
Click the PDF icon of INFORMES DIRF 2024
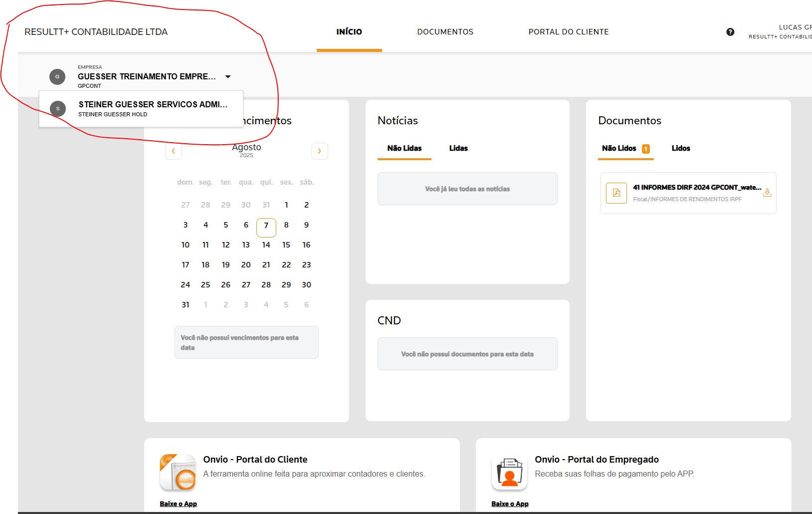tap(616, 193)
